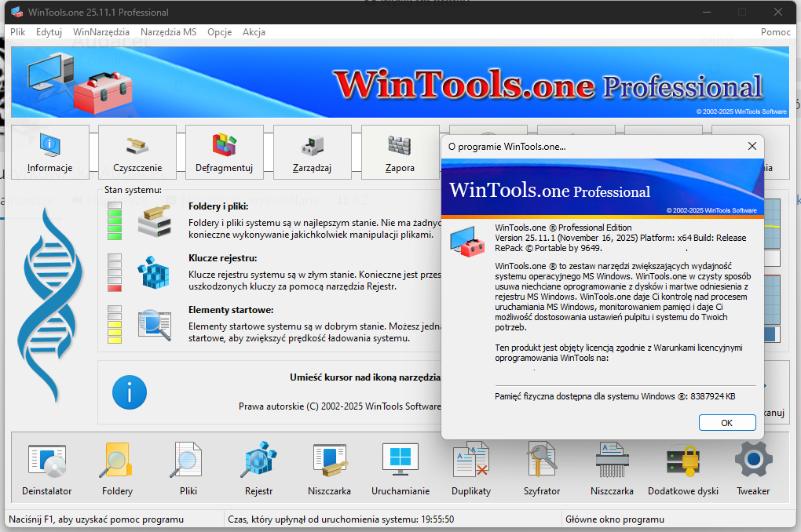
Task: Click the Główne okno programu status text
Action: pyautogui.click(x=615, y=519)
